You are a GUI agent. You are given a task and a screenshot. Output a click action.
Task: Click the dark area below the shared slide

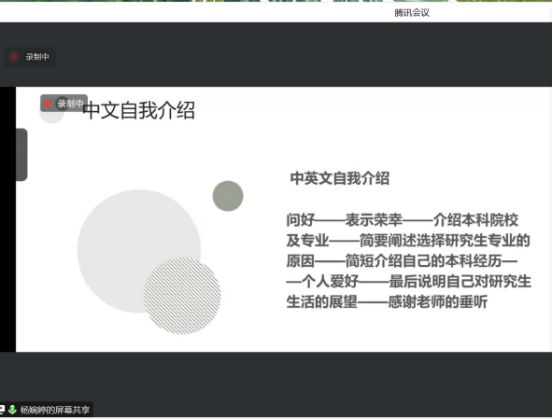[276, 377]
